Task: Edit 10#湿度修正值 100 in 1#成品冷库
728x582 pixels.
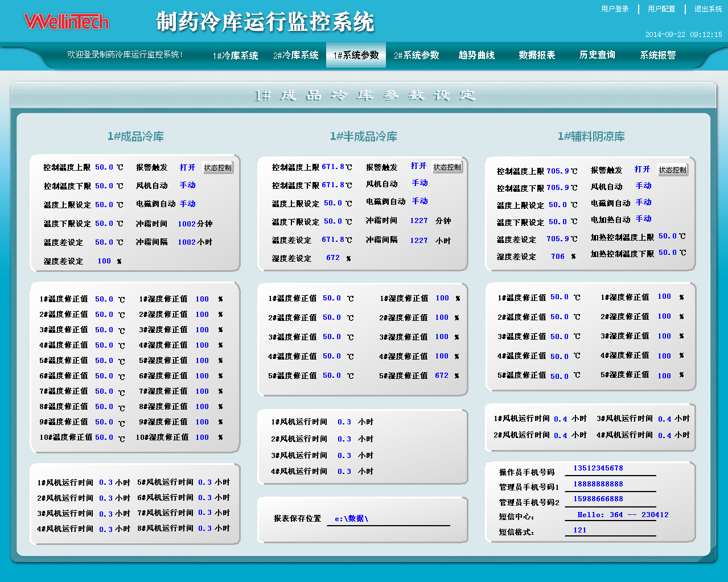Action: tap(202, 437)
